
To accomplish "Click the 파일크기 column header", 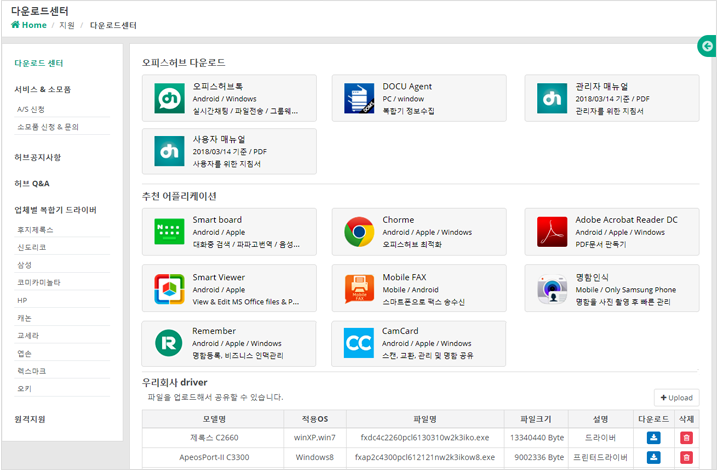I will pos(536,419).
